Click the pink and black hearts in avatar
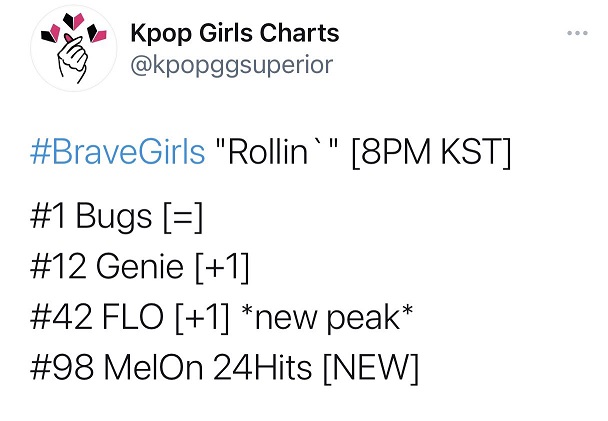 coord(74,28)
